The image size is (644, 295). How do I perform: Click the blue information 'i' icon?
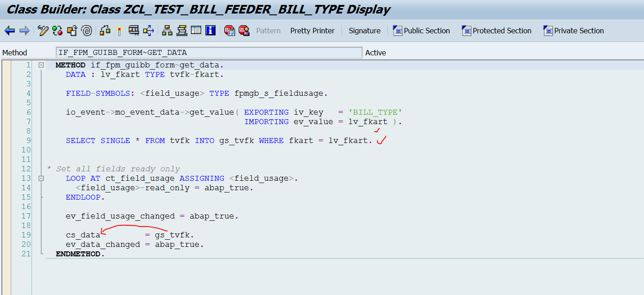tap(210, 31)
